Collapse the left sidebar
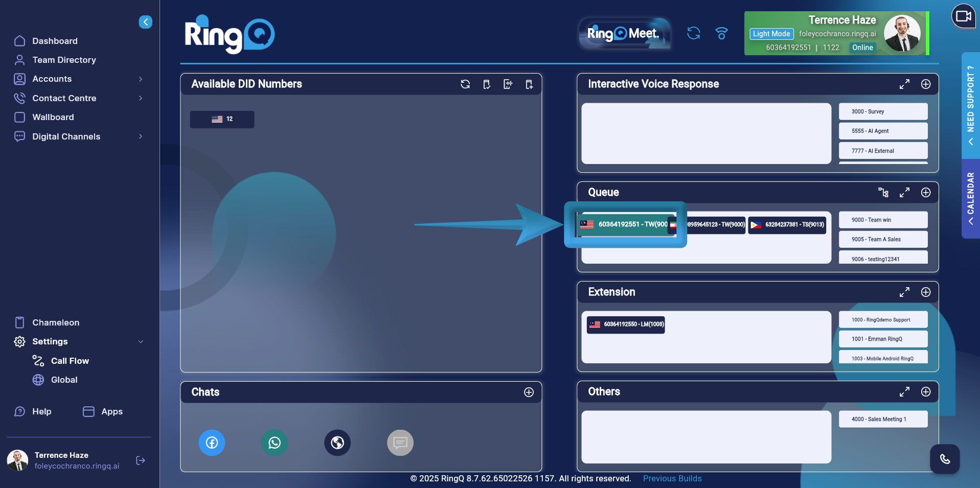Viewport: 980px width, 488px height. point(145,22)
